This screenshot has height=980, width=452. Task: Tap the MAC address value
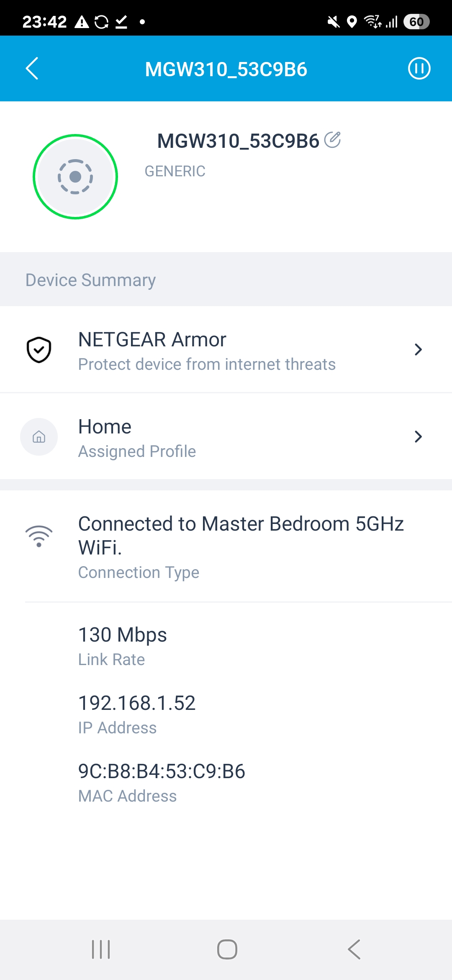pyautogui.click(x=162, y=771)
